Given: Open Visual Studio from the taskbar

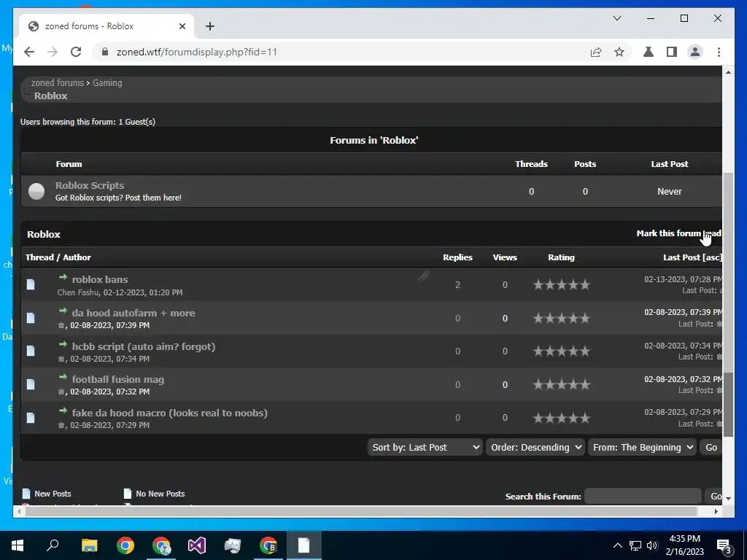Looking at the screenshot, I should tap(197, 545).
